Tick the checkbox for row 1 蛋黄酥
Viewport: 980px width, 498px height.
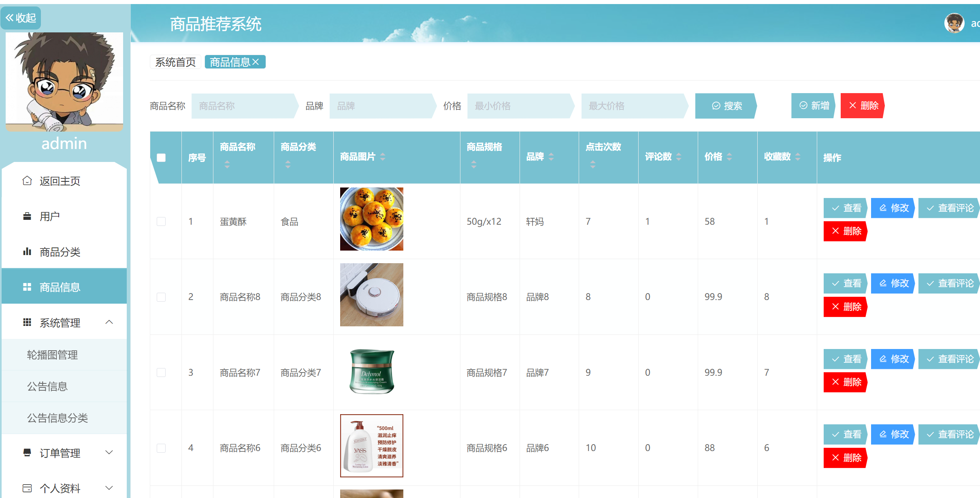[x=161, y=221]
